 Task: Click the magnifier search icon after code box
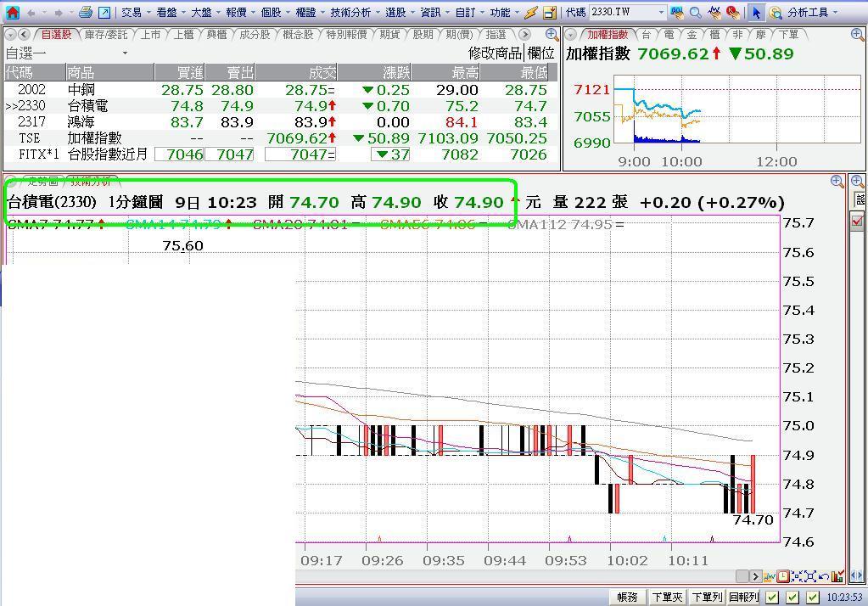click(695, 12)
